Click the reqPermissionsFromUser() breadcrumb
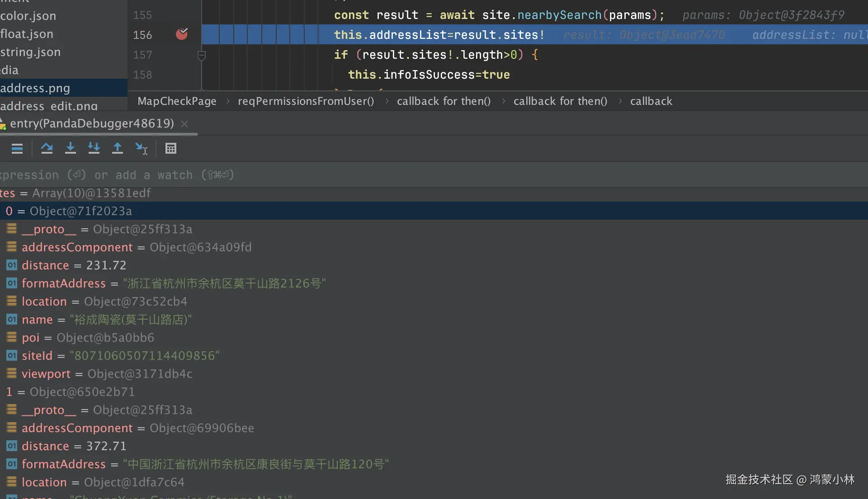The height and width of the screenshot is (499, 868). coord(306,101)
